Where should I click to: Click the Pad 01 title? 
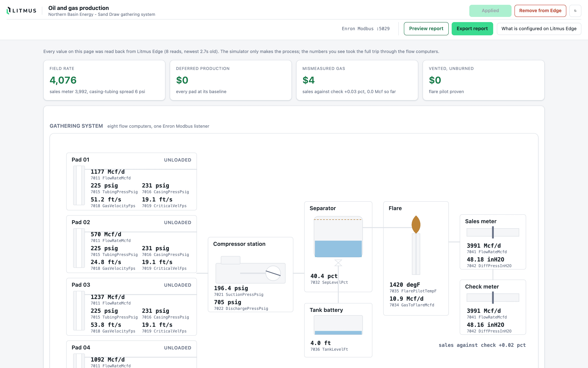click(x=80, y=160)
